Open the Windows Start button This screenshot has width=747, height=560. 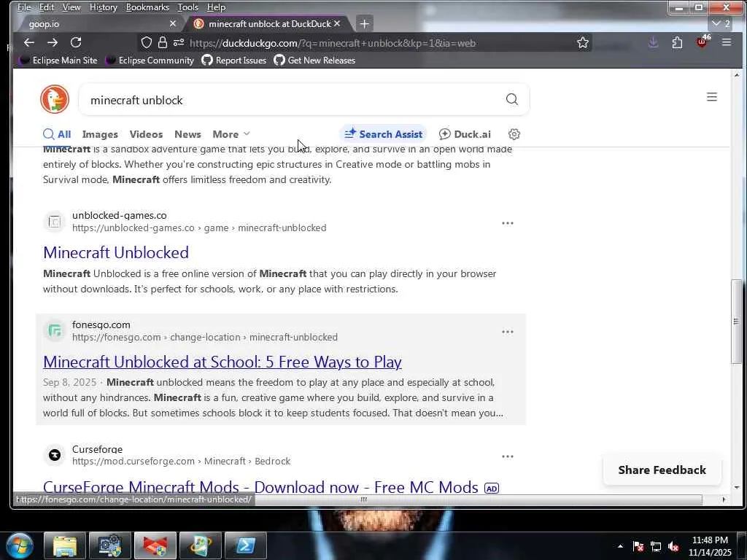tap(20, 545)
